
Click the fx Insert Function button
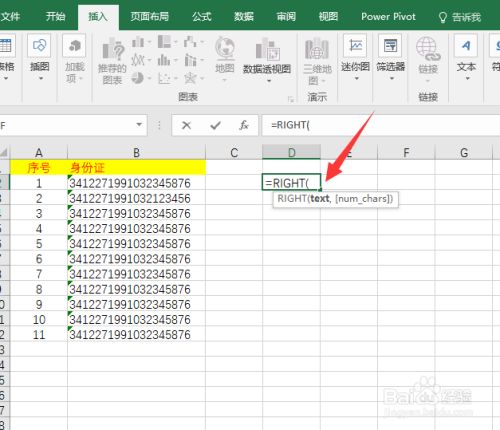[244, 125]
